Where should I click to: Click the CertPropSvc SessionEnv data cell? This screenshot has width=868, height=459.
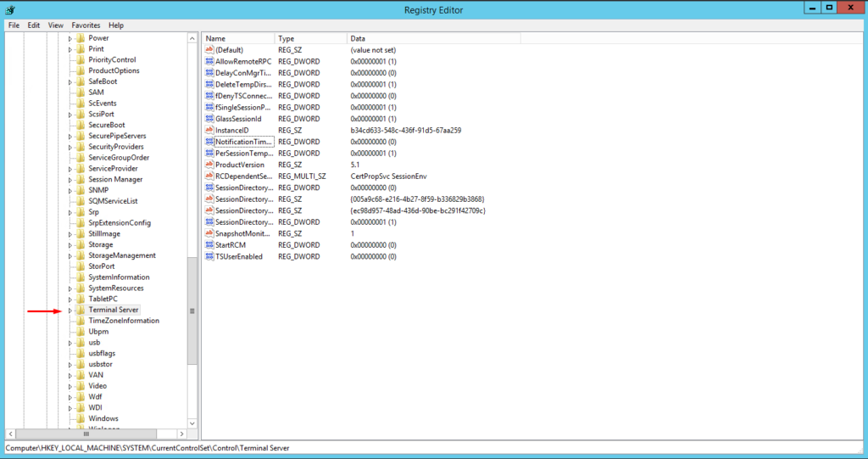pos(388,176)
